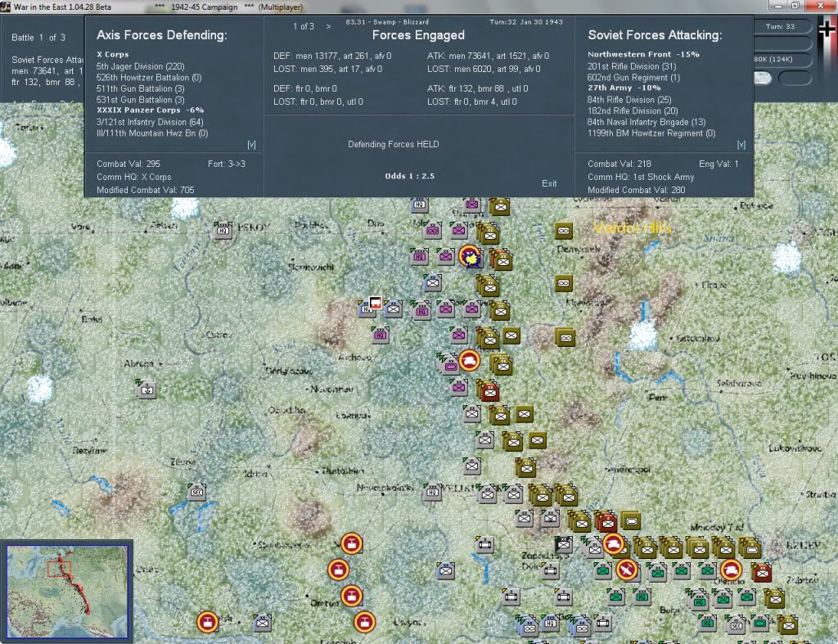Image resolution: width=838 pixels, height=644 pixels.
Task: Click the rail repair marker left of Usvyaty
Action: (364, 622)
